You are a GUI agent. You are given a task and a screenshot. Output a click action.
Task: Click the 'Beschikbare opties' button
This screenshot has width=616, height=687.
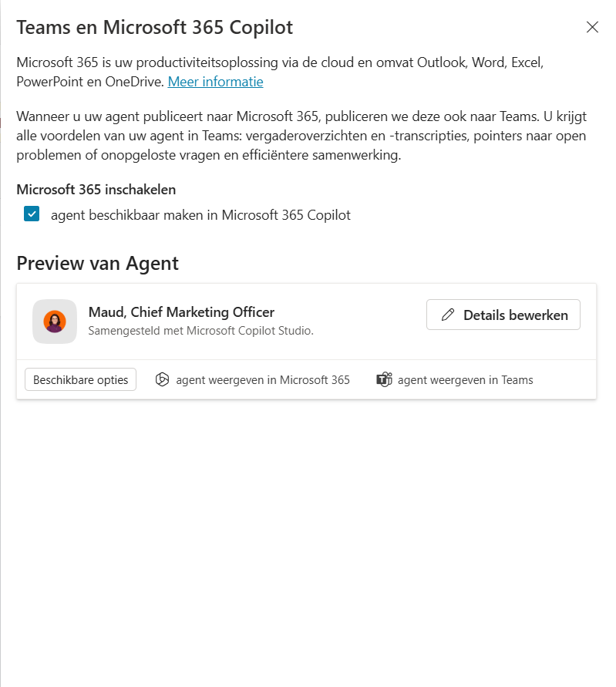coord(80,379)
